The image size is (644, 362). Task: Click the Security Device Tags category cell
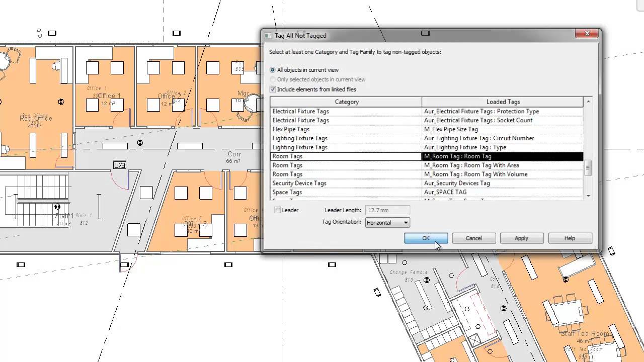[x=346, y=184]
